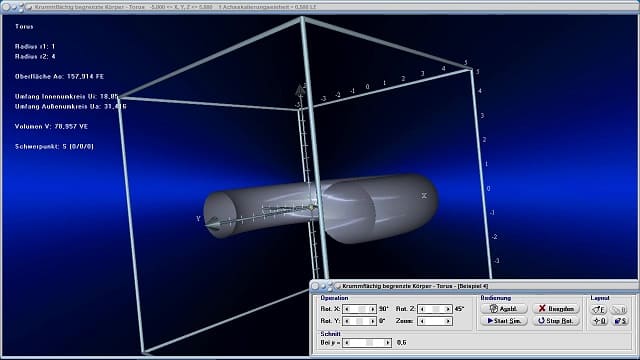The height and width of the screenshot is (360, 640).
Task: Click left arrow of Rot. X scrollbar
Action: click(x=347, y=309)
